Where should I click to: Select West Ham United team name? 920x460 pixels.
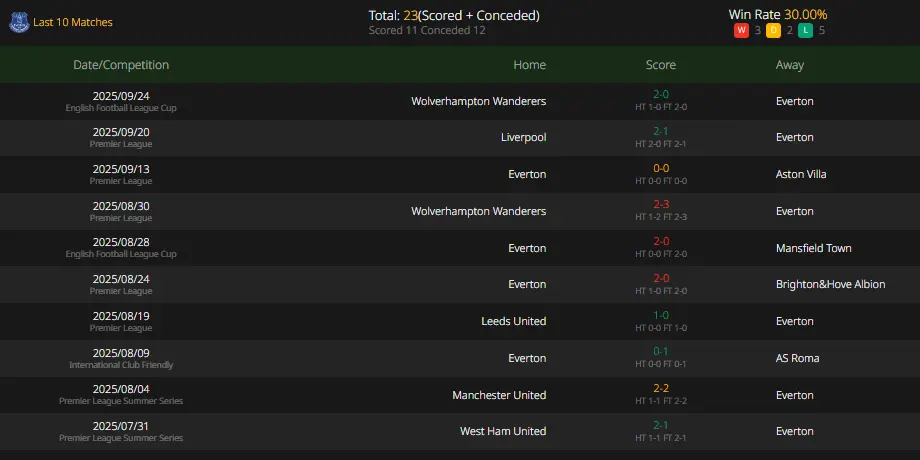(x=503, y=431)
